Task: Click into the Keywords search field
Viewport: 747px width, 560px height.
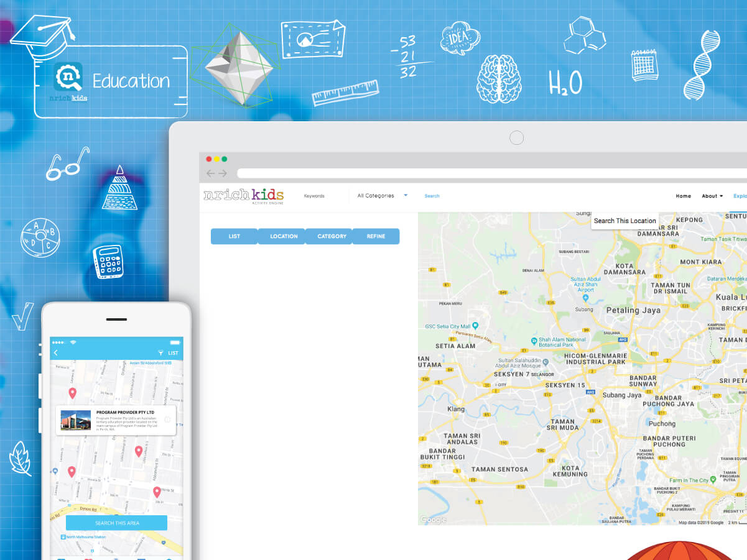Action: pyautogui.click(x=314, y=196)
